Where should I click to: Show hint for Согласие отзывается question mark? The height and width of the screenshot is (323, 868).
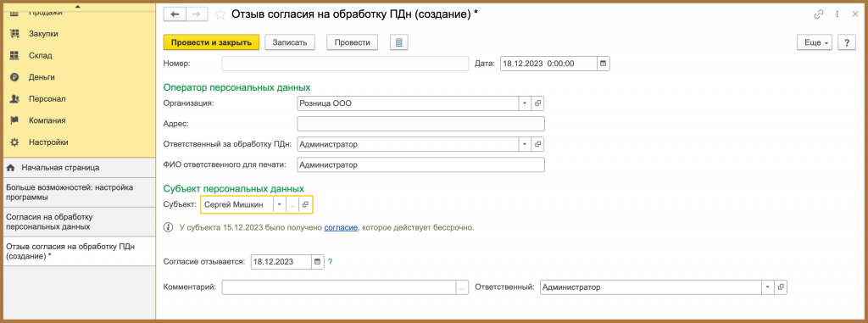point(331,261)
